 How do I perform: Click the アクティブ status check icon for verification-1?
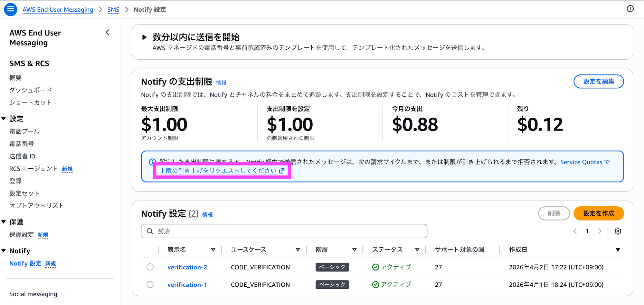point(375,284)
